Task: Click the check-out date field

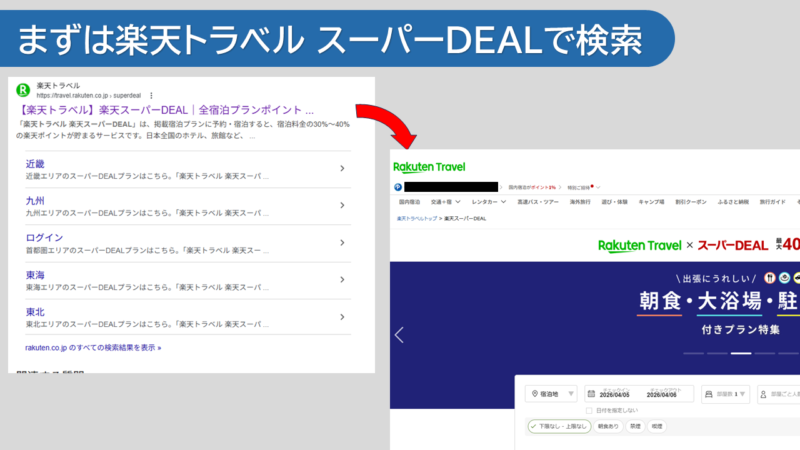Action: (x=662, y=394)
